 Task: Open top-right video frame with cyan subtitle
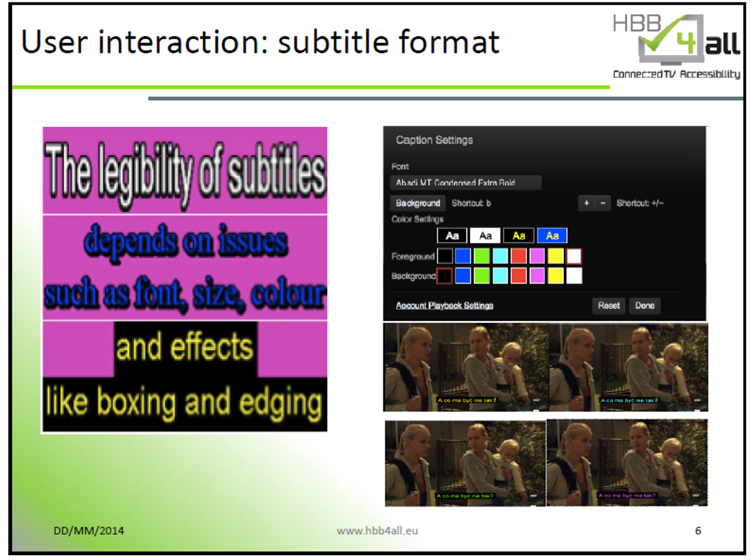tap(629, 367)
